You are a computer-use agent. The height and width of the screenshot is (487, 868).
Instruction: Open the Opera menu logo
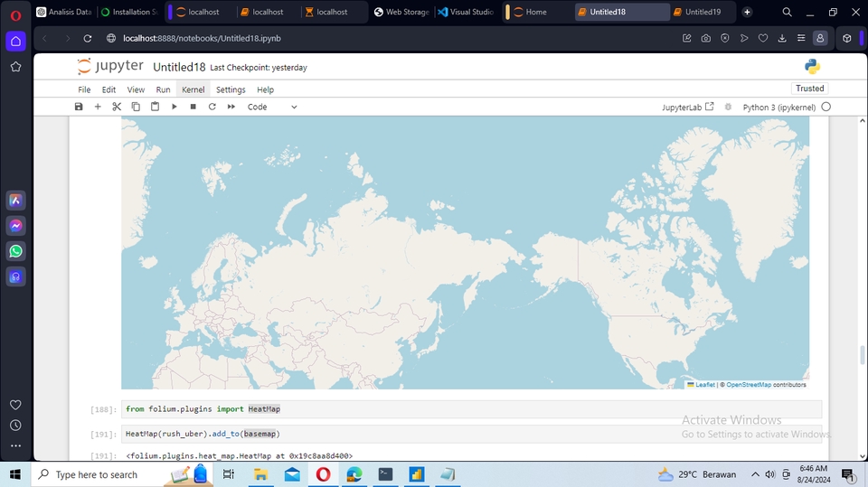(x=15, y=15)
